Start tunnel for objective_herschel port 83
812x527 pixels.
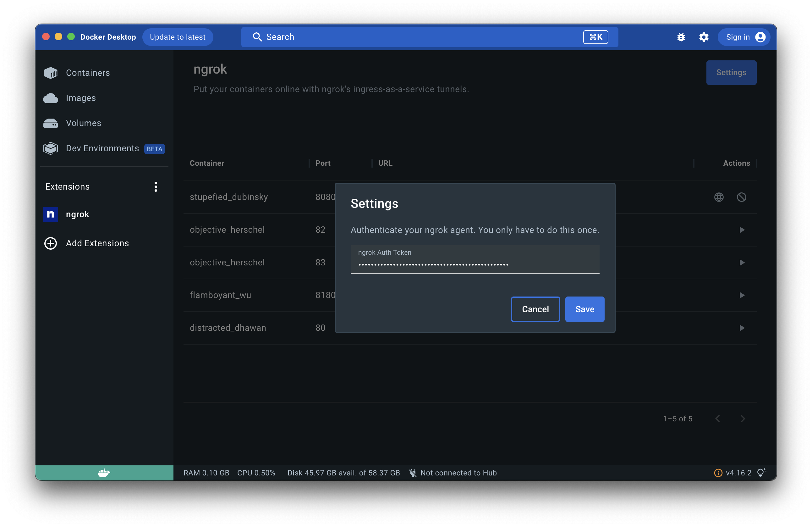click(742, 263)
